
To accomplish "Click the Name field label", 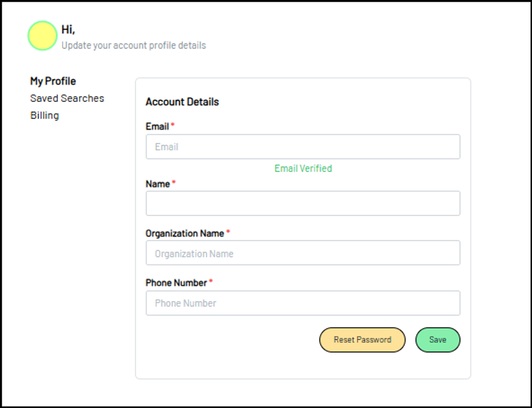I will click(x=158, y=184).
